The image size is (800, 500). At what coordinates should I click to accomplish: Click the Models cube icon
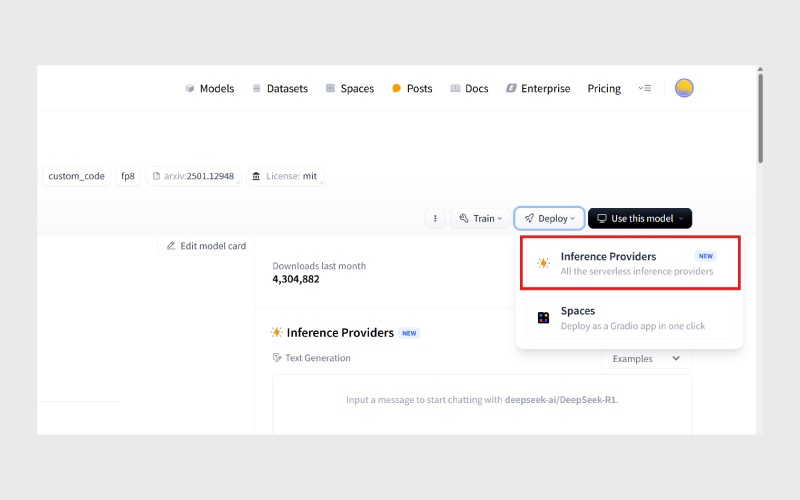pos(189,88)
